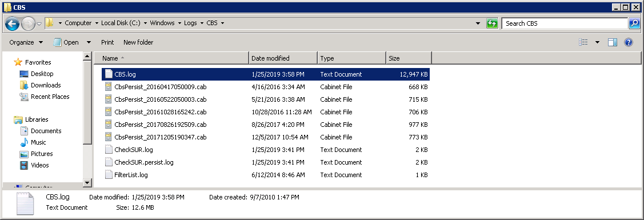Image resolution: width=644 pixels, height=220 pixels.
Task: Open Help with the question mark icon
Action: (x=628, y=42)
